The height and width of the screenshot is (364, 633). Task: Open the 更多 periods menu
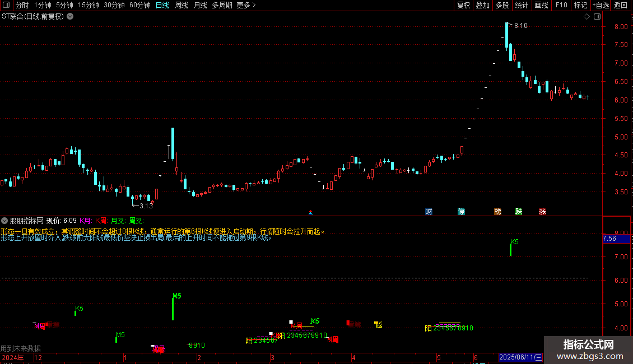pyautogui.click(x=246, y=5)
